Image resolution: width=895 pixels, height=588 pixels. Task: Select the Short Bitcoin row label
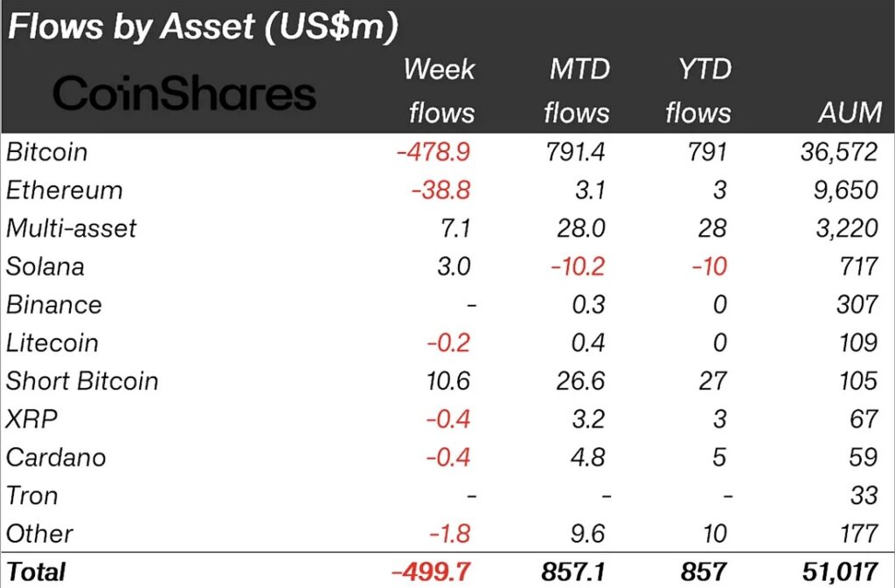tap(82, 382)
